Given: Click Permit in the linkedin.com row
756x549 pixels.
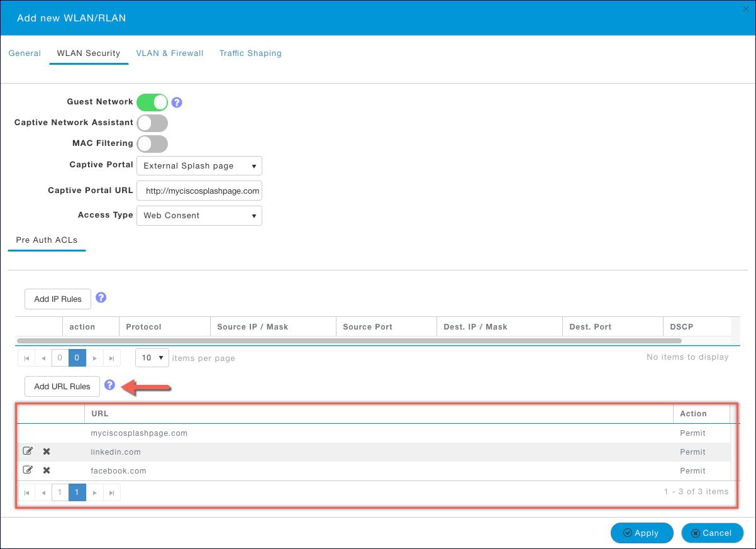Looking at the screenshot, I should click(692, 452).
